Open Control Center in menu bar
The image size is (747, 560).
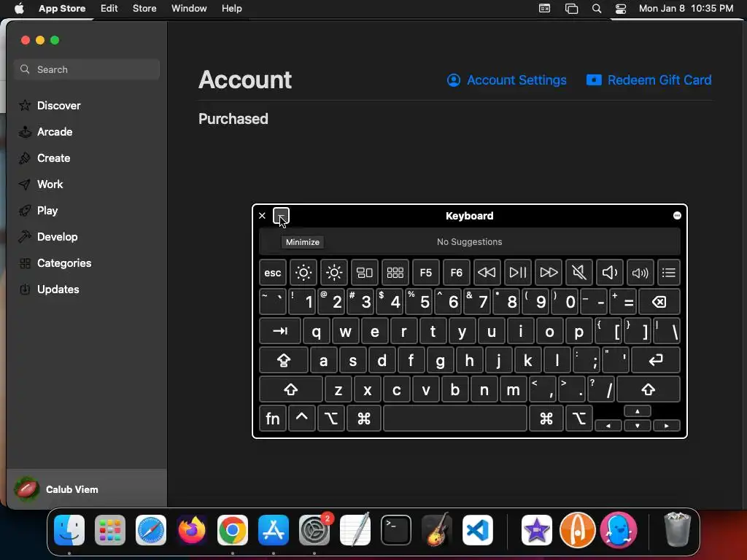point(621,8)
